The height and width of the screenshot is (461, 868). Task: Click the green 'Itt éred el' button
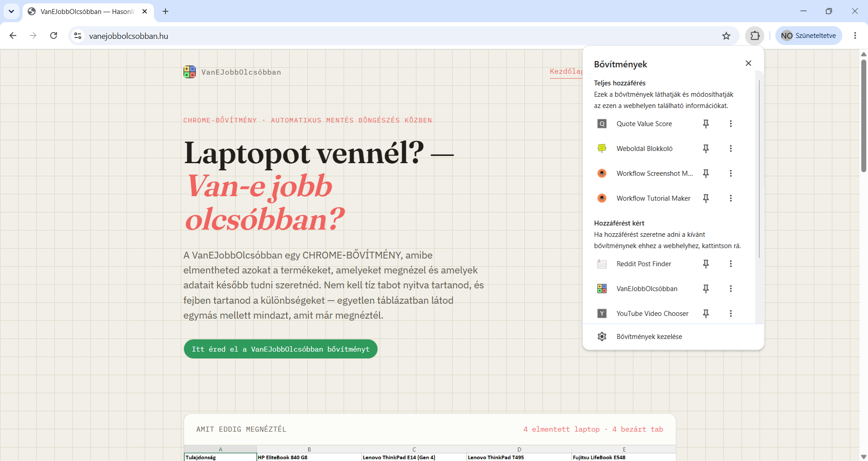point(281,349)
